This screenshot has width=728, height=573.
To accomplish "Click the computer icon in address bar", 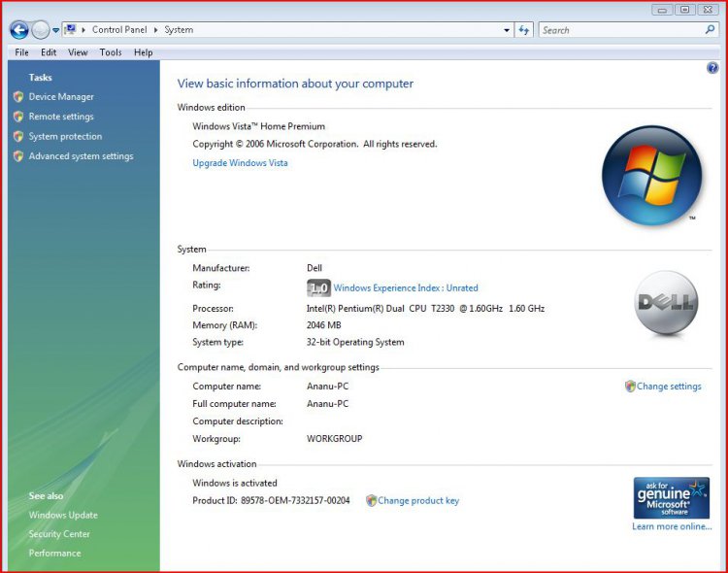I will click(71, 30).
